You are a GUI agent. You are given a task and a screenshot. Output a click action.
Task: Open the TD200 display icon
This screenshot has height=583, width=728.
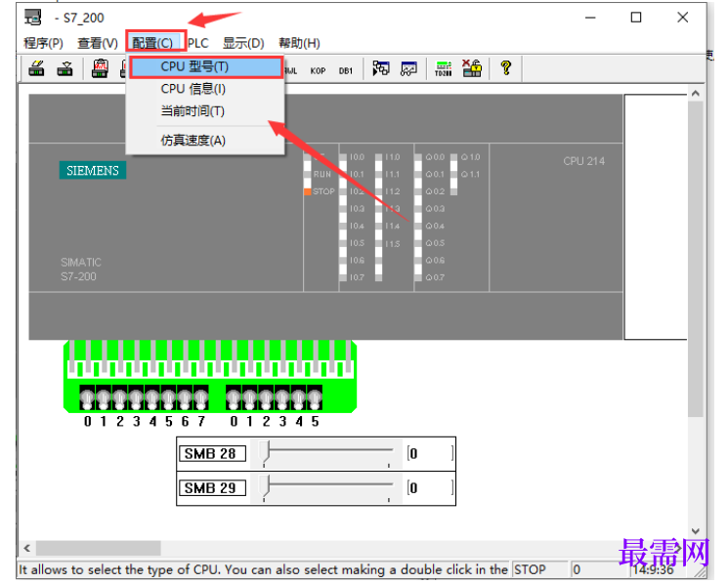(x=444, y=68)
